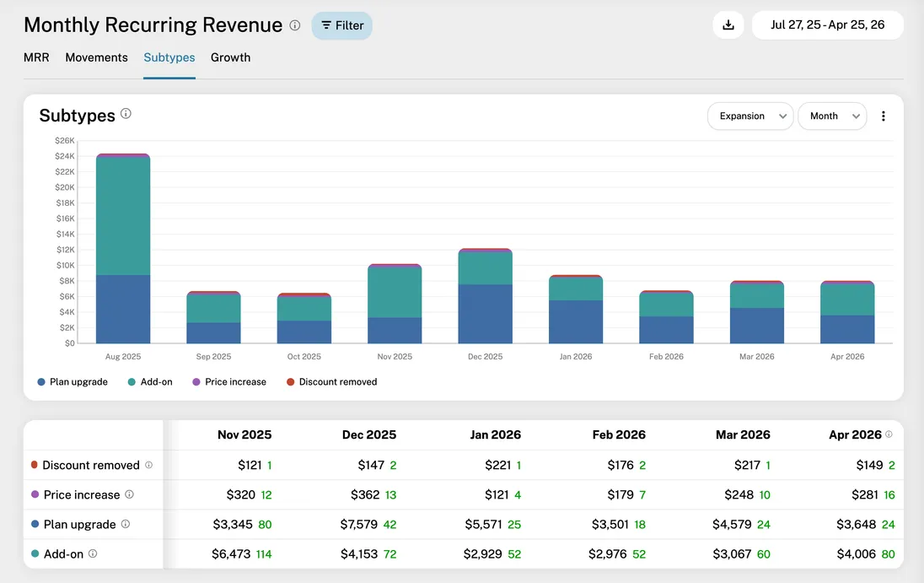Click the Jan 2026 column header
The image size is (924, 583).
point(495,435)
